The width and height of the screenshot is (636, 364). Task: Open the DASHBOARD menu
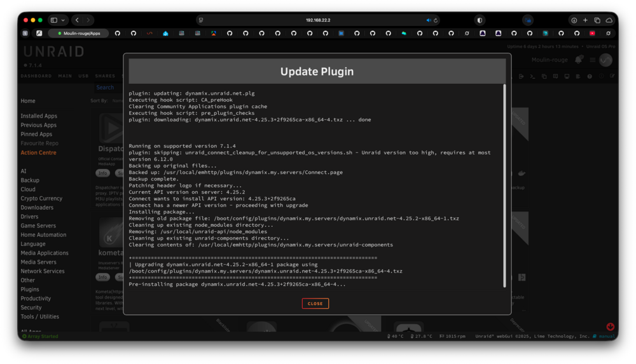pyautogui.click(x=36, y=76)
